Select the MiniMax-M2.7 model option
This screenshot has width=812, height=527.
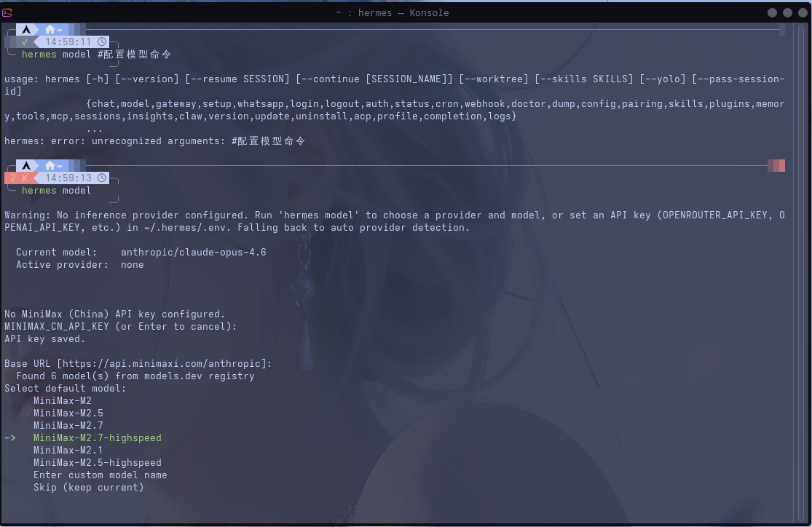pyautogui.click(x=68, y=426)
